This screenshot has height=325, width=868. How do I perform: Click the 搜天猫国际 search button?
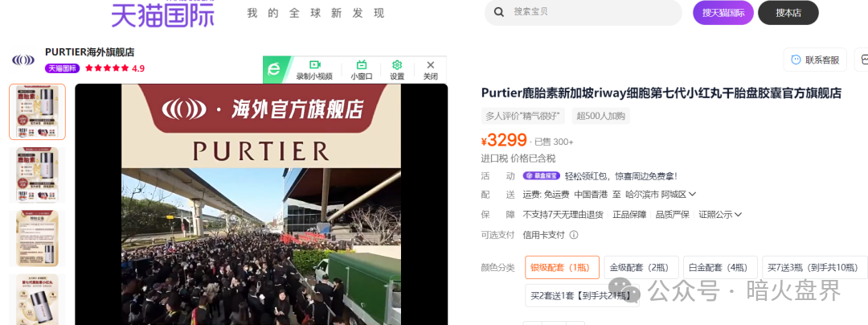tap(723, 13)
